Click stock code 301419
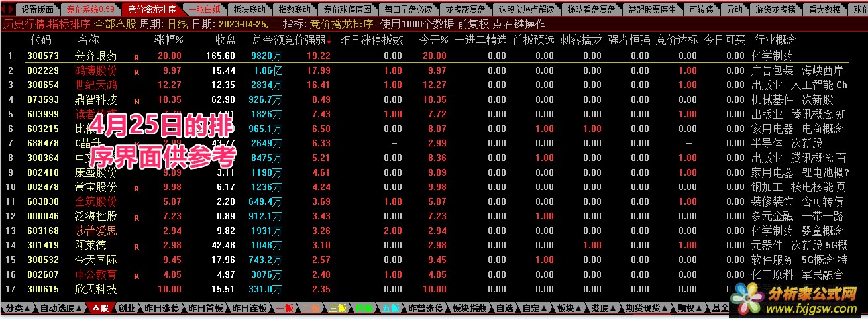The width and height of the screenshot is (868, 320). (43, 245)
